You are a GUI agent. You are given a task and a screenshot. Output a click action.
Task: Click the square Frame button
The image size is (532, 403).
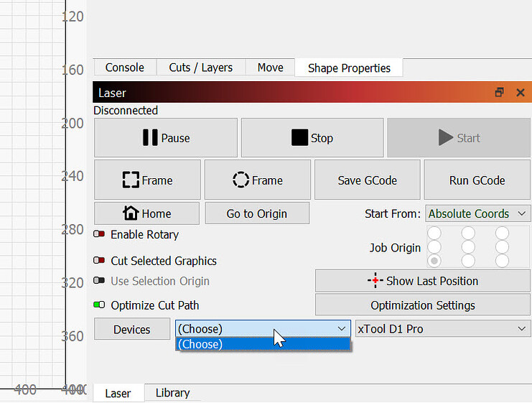coord(147,180)
